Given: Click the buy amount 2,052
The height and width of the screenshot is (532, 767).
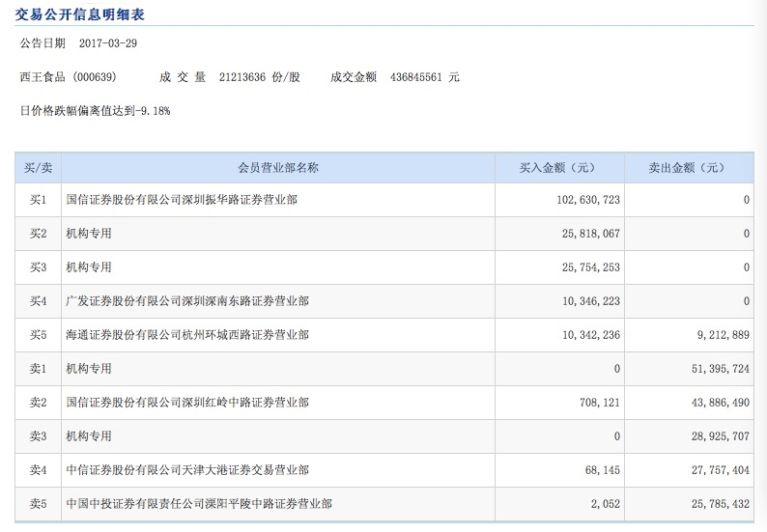Looking at the screenshot, I should (x=606, y=503).
